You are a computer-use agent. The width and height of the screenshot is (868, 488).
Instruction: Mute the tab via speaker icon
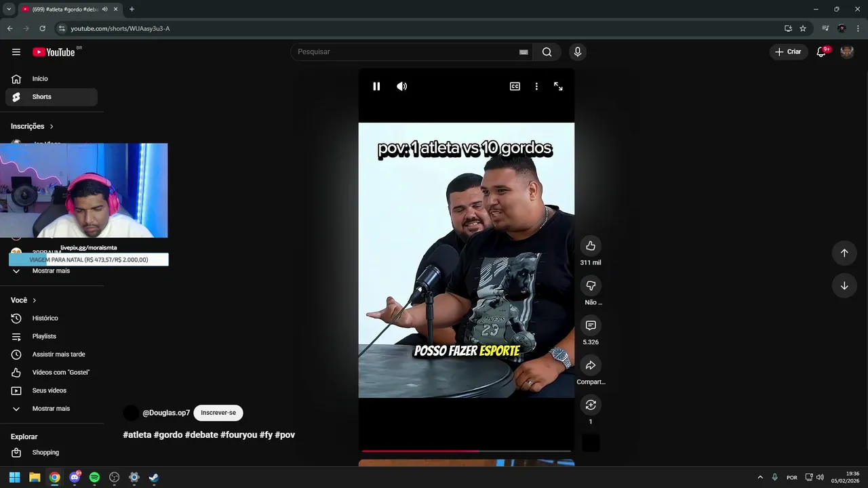coord(104,9)
